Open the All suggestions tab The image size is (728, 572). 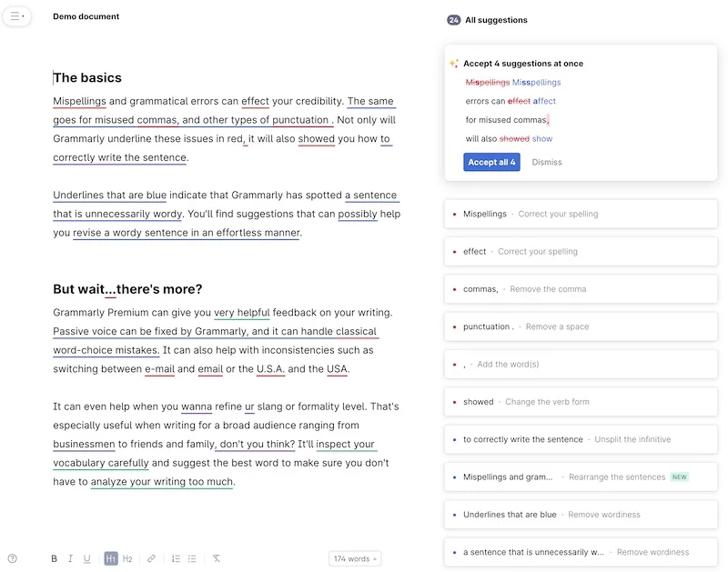(496, 20)
